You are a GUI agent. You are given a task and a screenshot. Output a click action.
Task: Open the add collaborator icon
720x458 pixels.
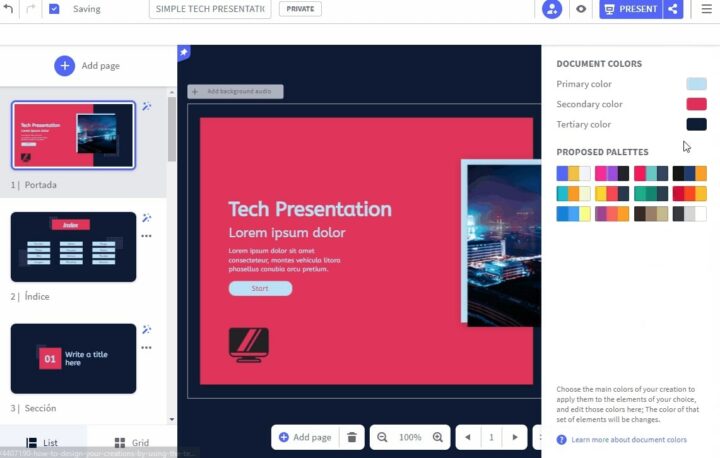pos(552,9)
